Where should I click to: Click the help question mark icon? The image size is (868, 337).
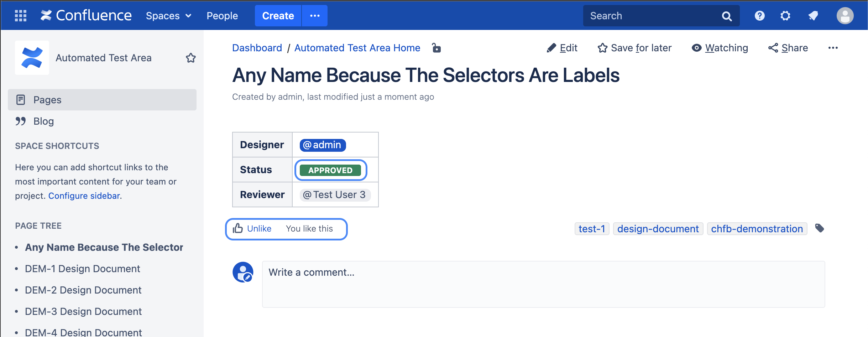coord(759,16)
